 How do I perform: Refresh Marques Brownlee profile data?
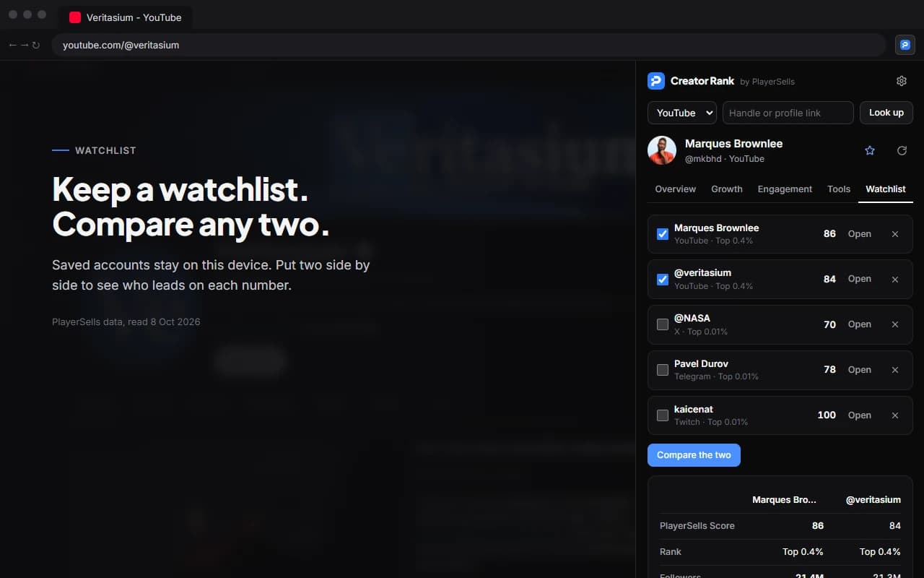coord(902,150)
